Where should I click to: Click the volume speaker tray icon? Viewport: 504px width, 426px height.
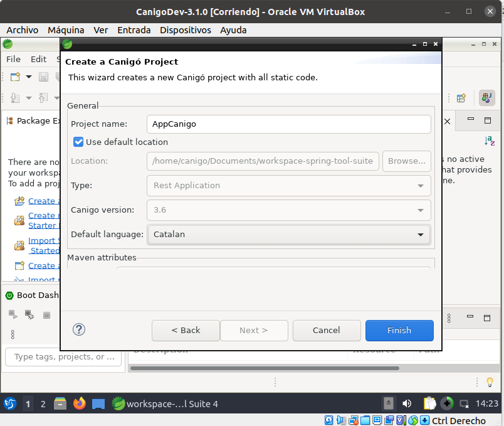click(407, 403)
